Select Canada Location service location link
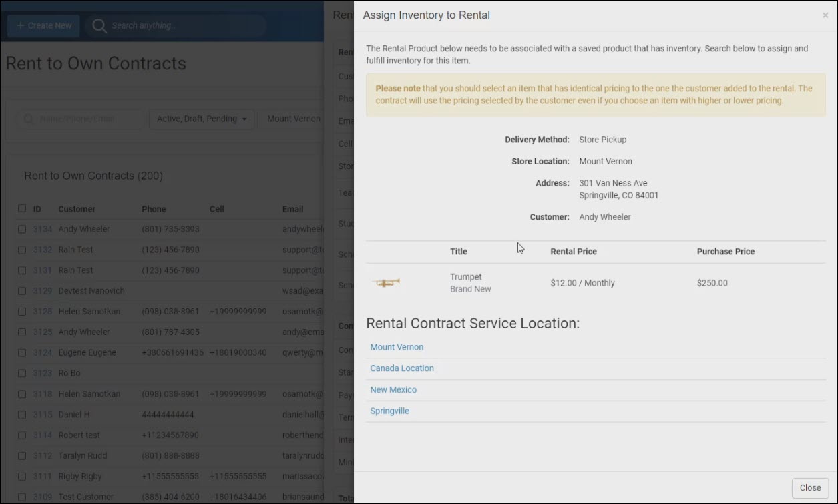The image size is (838, 504). point(402,368)
